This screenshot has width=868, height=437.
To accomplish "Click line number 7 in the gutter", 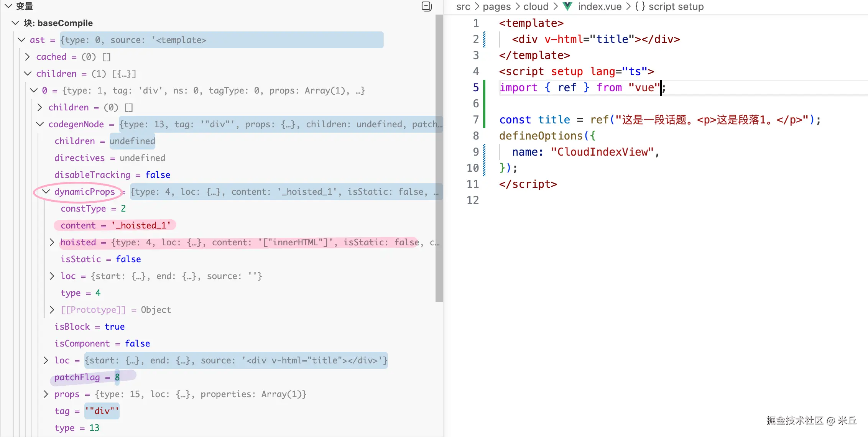I will pos(476,120).
